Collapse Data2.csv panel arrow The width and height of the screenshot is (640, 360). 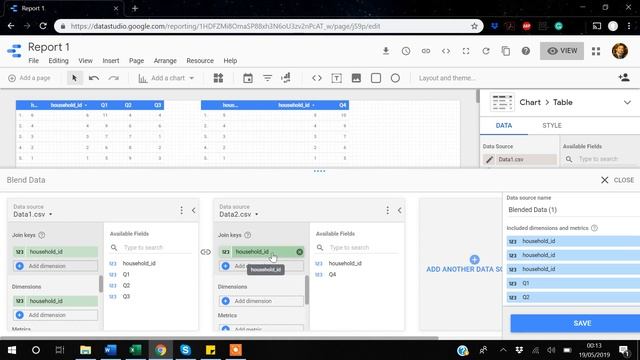400,210
